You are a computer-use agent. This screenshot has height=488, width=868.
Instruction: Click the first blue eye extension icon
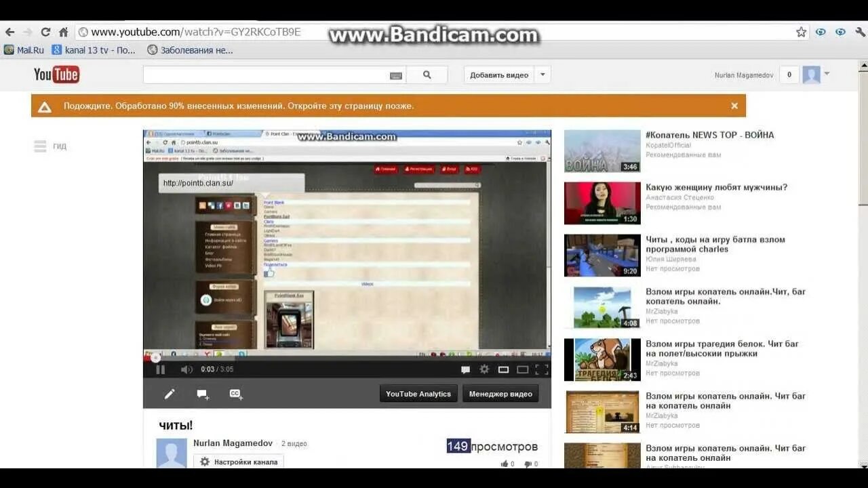[x=821, y=32]
